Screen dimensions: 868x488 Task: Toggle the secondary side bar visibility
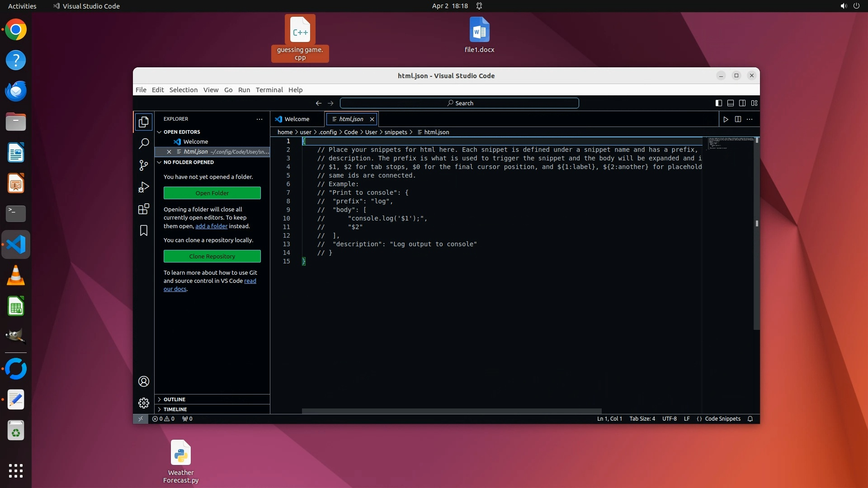pyautogui.click(x=742, y=103)
